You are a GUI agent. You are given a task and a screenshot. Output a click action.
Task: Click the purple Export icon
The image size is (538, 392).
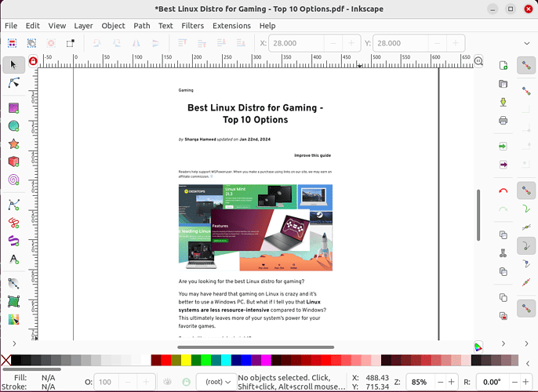coord(503,165)
